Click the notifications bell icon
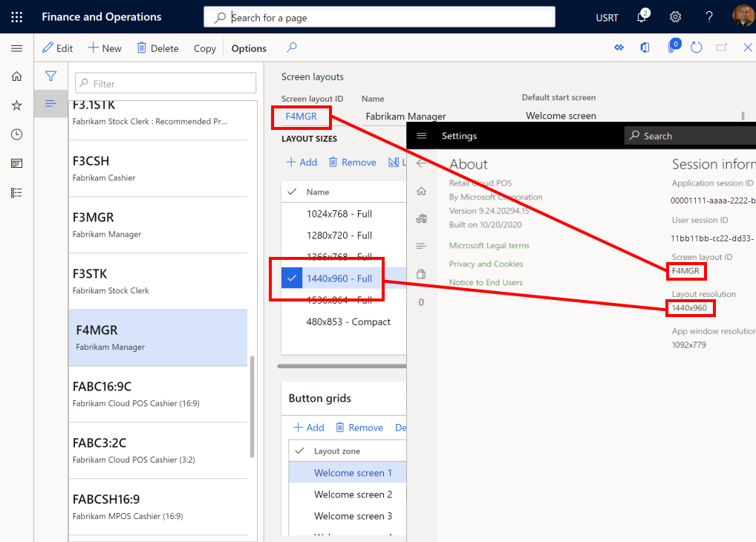The height and width of the screenshot is (542, 756). point(641,17)
